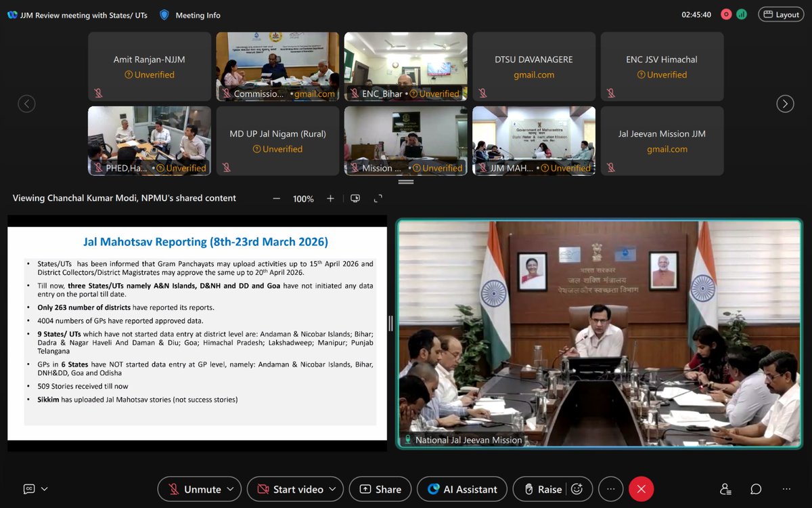This screenshot has height=508, width=812.
Task: Zoom in shared content with plus button
Action: pyautogui.click(x=330, y=198)
